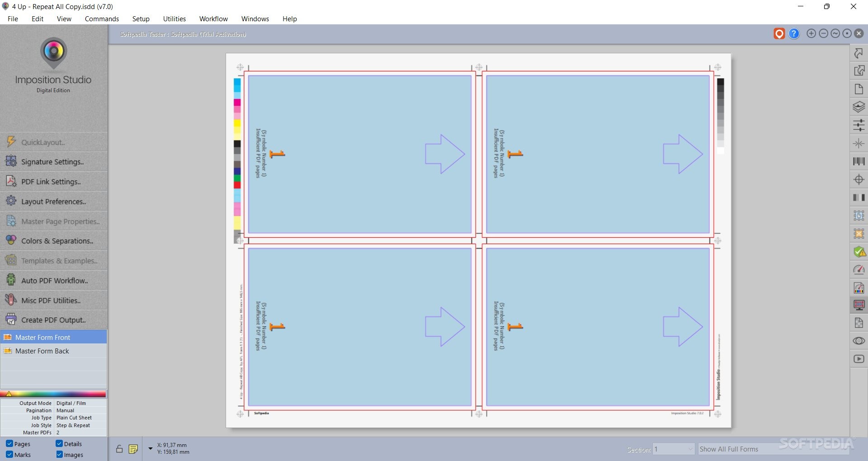Image resolution: width=868 pixels, height=461 pixels.
Task: Click the tilde circle view icon
Action: (835, 33)
